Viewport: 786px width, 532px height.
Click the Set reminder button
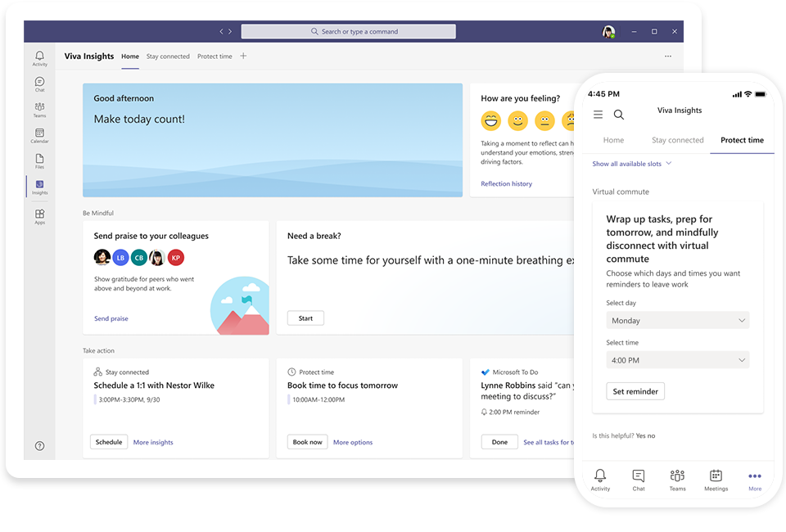[635, 391]
